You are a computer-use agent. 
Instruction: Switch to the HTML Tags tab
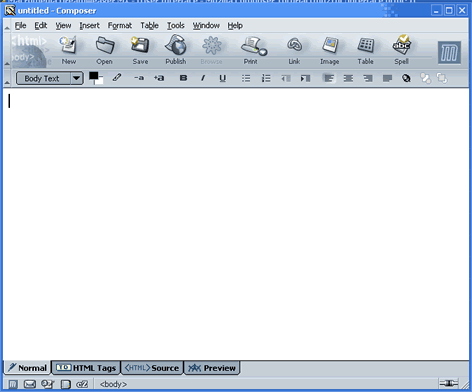[x=86, y=368]
